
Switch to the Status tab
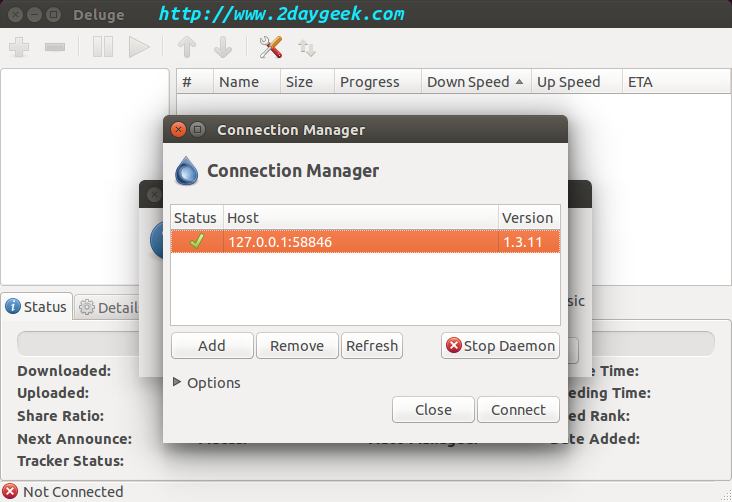pos(37,307)
